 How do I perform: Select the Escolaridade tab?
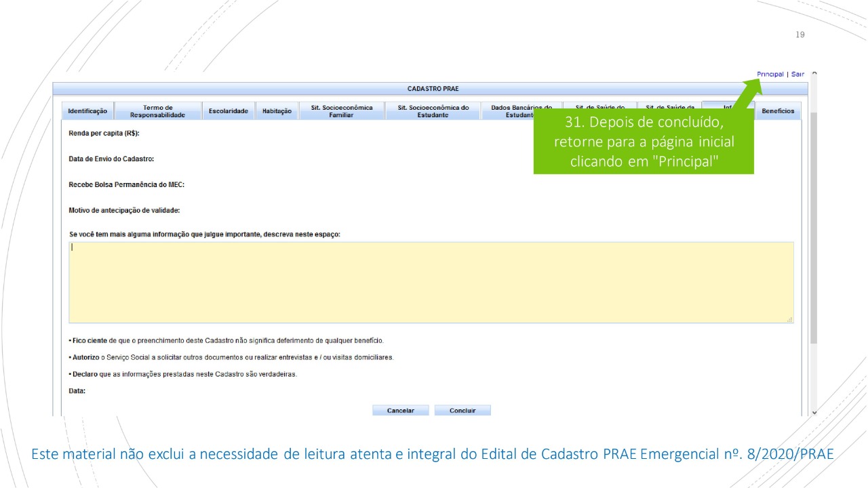pos(229,111)
